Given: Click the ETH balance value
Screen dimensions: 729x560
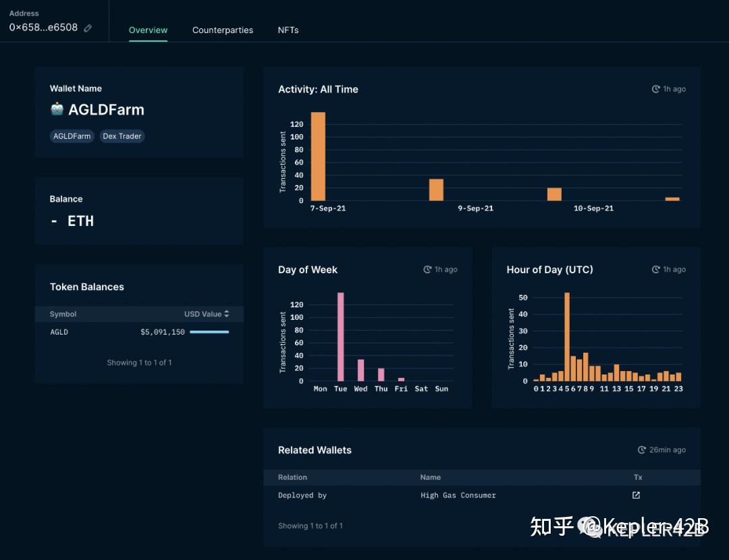Looking at the screenshot, I should (x=72, y=221).
